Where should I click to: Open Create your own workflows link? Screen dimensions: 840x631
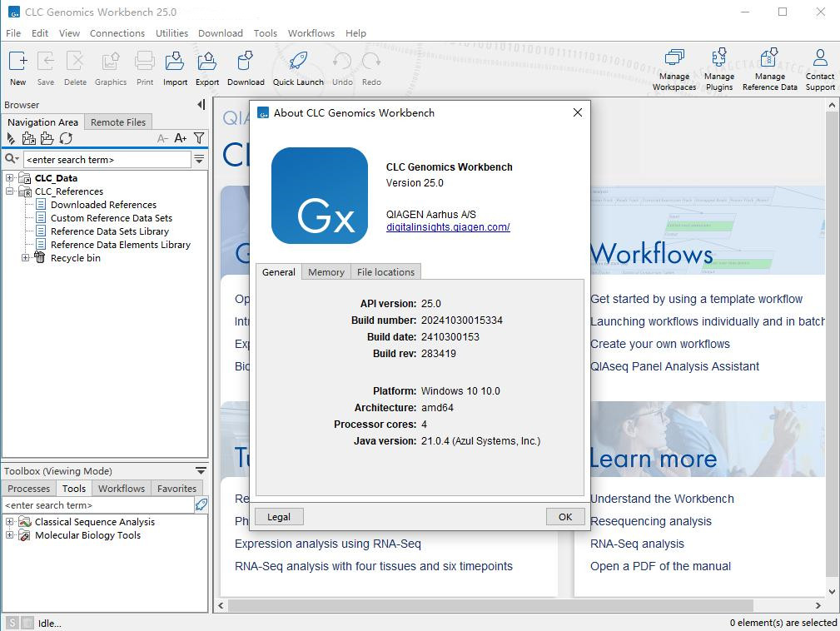click(660, 344)
